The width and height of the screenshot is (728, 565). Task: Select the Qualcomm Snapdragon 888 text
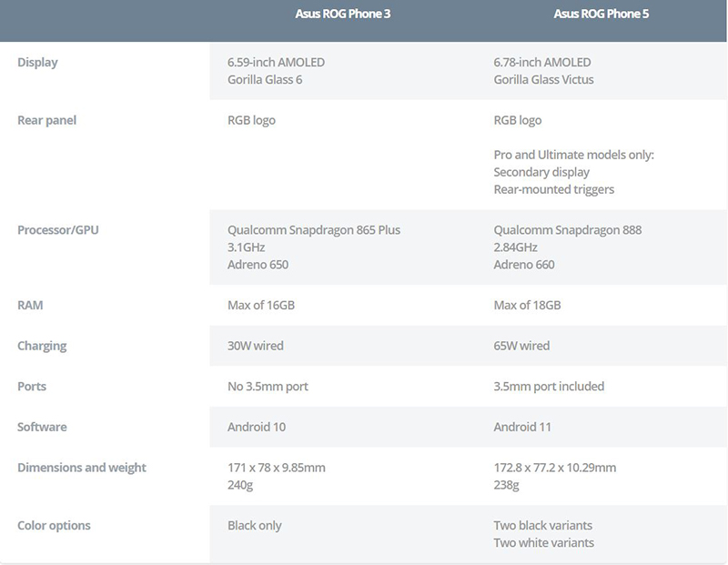567,230
